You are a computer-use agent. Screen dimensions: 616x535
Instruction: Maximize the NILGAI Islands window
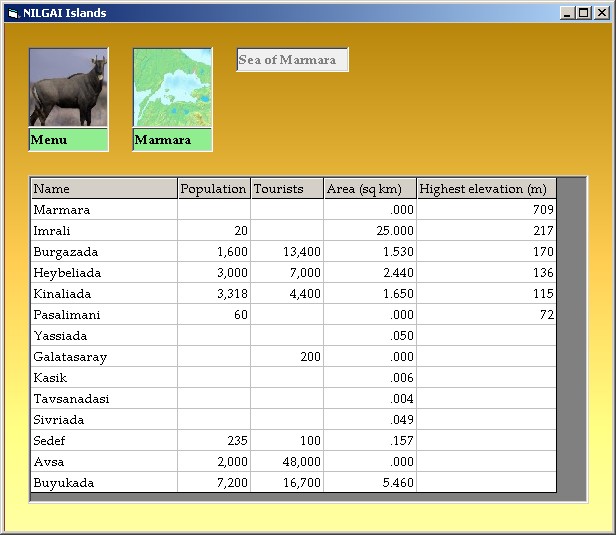pyautogui.click(x=584, y=13)
